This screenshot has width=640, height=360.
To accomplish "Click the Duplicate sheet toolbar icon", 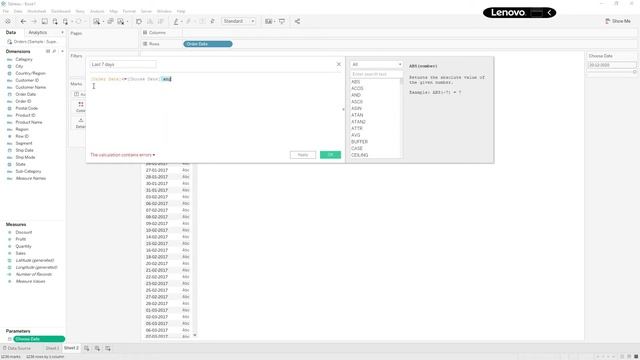I will point(110,21).
